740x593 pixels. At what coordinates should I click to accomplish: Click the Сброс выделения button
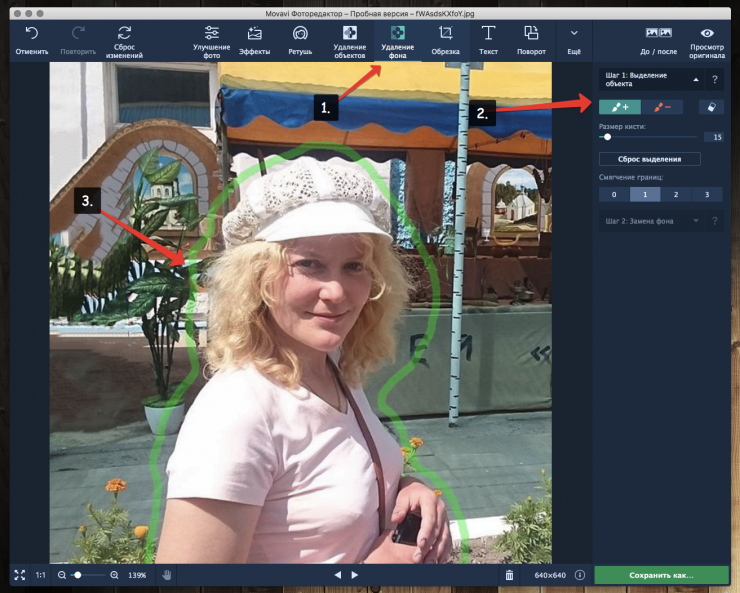coord(649,159)
